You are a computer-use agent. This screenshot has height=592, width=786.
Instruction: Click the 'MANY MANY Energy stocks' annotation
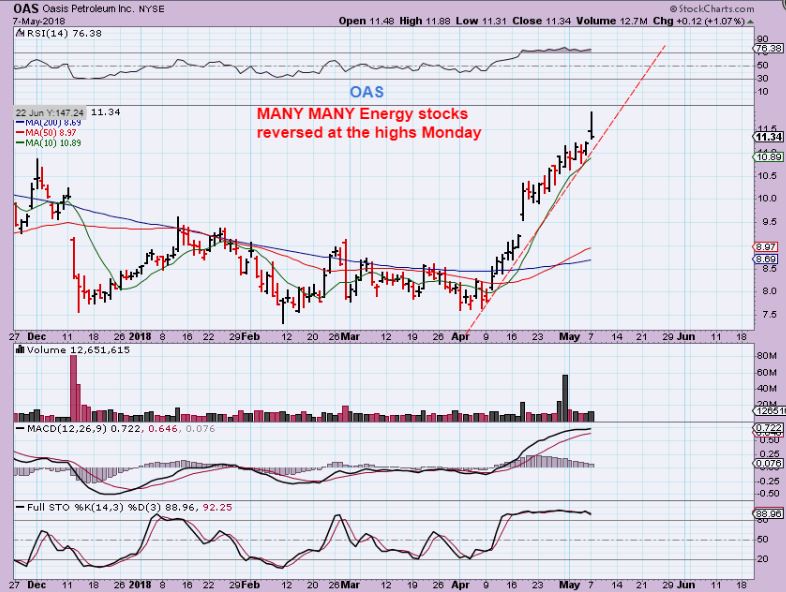(362, 114)
